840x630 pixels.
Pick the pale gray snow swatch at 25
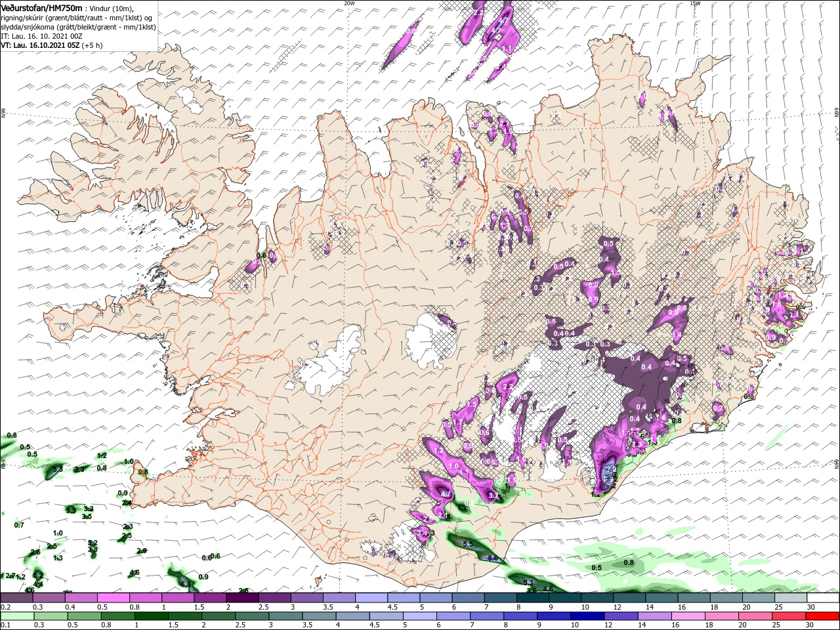click(791, 598)
